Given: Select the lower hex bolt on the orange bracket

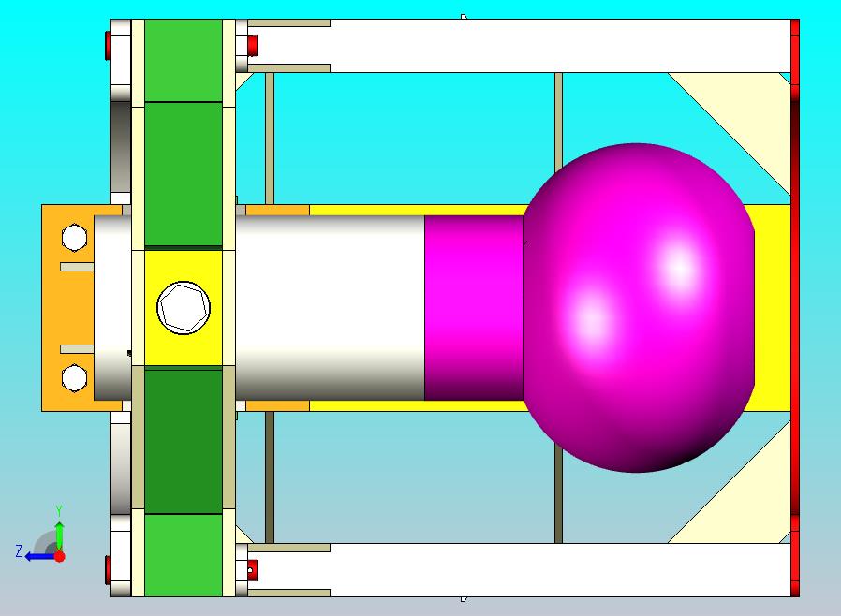Looking at the screenshot, I should (74, 377).
